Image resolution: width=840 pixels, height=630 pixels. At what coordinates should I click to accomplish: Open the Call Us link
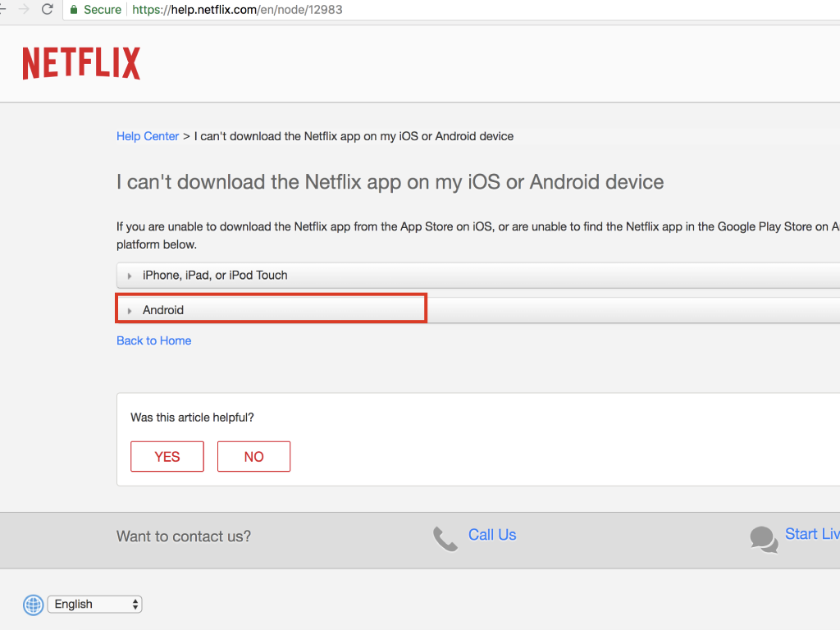pyautogui.click(x=492, y=535)
